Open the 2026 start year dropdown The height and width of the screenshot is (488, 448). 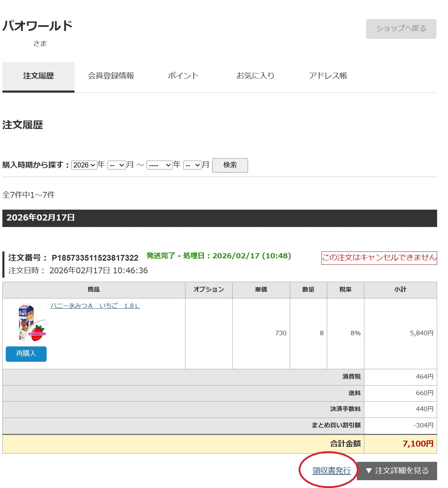point(84,165)
